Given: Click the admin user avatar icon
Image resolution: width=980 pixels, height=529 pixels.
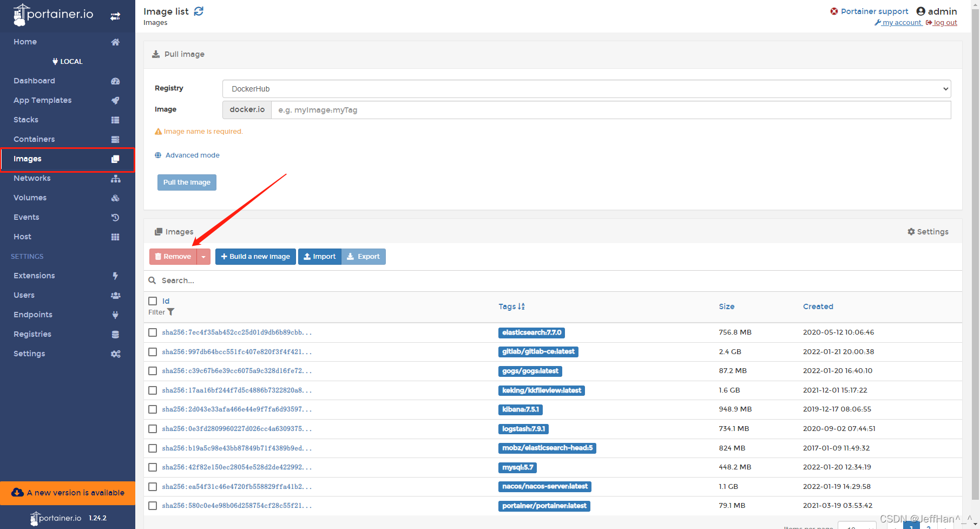Looking at the screenshot, I should [920, 11].
